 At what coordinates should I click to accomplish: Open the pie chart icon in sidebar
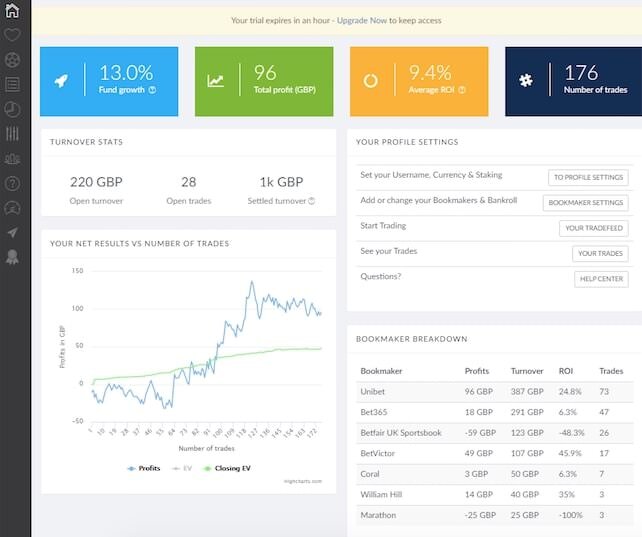click(x=12, y=109)
